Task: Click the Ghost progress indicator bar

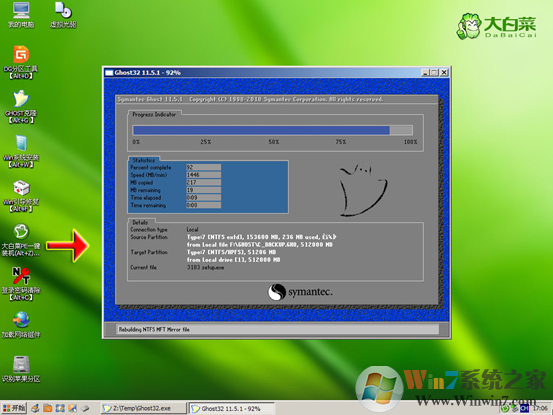Action: [x=273, y=130]
